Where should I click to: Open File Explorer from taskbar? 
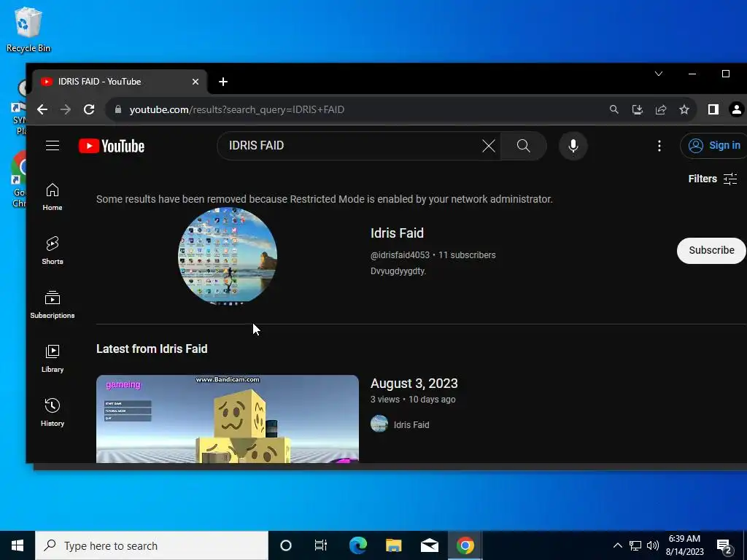click(x=393, y=545)
